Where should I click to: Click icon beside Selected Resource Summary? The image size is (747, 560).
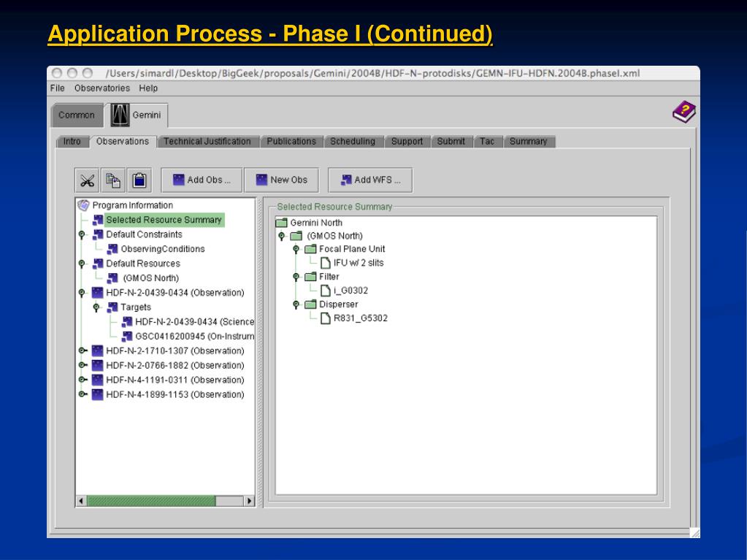click(98, 220)
